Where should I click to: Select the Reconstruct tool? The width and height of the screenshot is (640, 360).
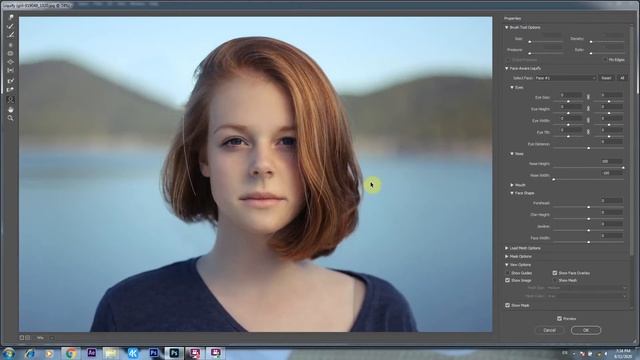[x=11, y=26]
